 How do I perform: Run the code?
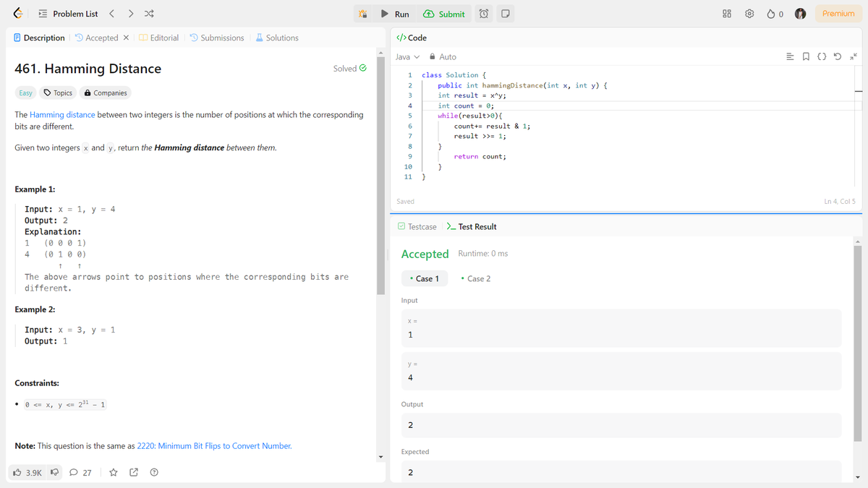(x=395, y=14)
